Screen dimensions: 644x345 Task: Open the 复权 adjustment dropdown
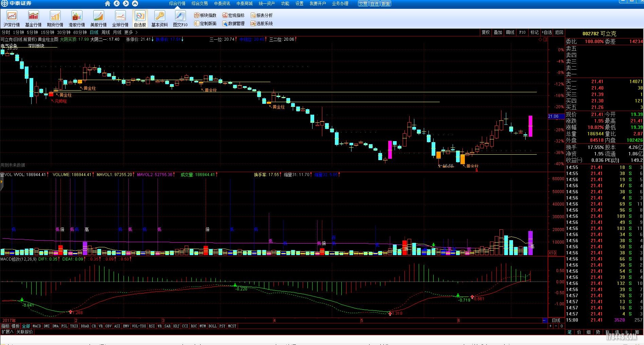[486, 32]
